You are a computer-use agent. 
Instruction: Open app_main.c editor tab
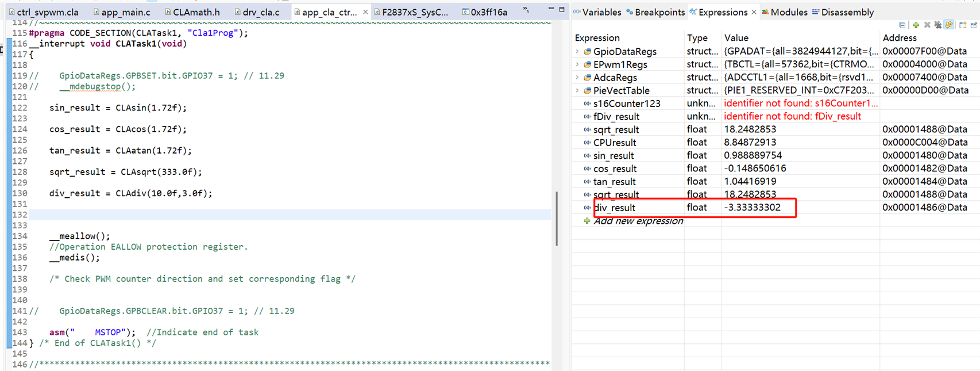122,12
